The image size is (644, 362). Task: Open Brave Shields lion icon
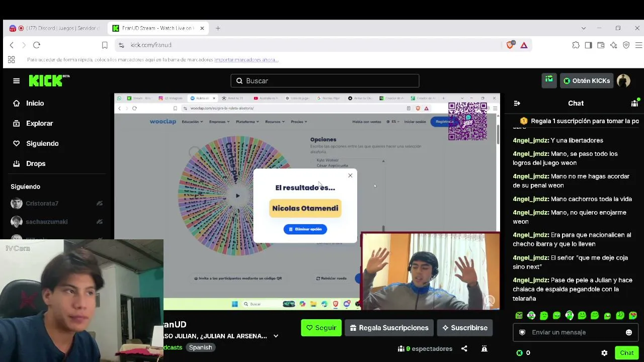510,45
